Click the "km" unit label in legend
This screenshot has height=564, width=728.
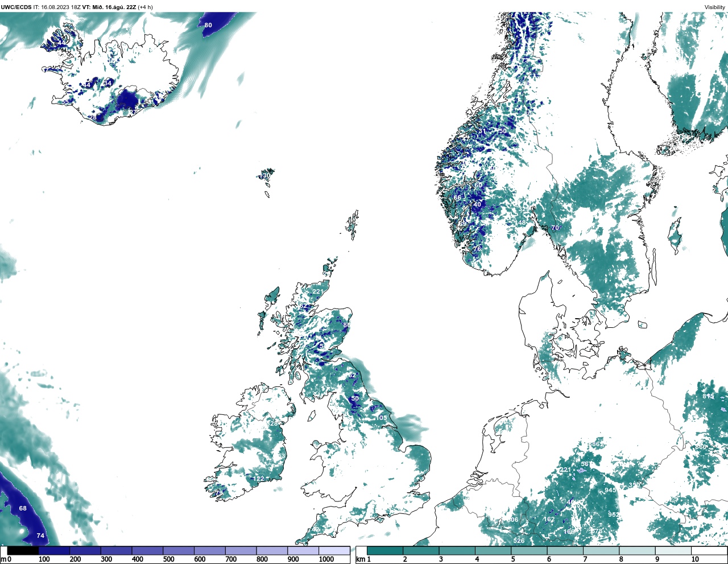[x=361, y=559]
